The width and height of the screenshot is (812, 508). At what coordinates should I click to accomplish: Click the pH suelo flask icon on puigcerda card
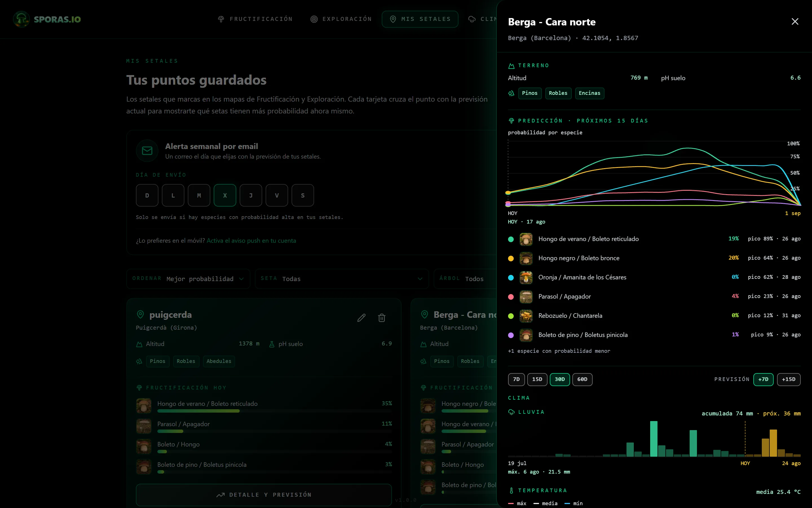click(272, 344)
